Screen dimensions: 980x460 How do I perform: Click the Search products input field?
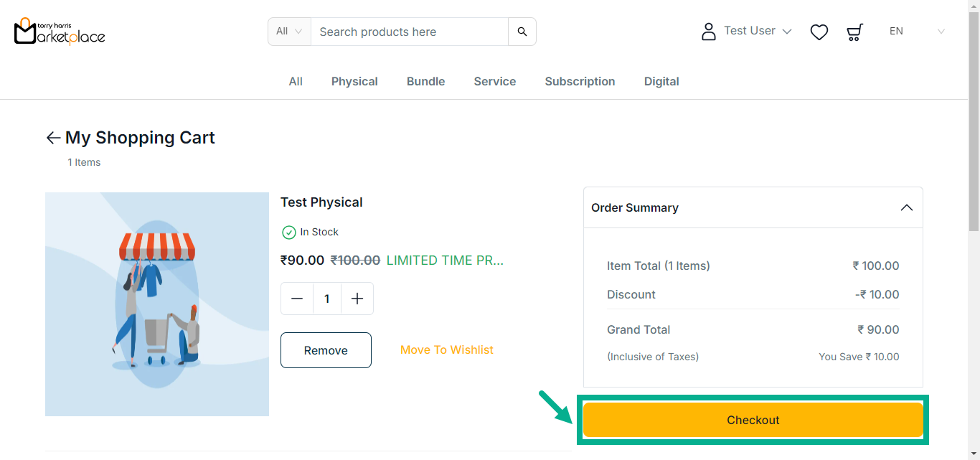tap(409, 32)
